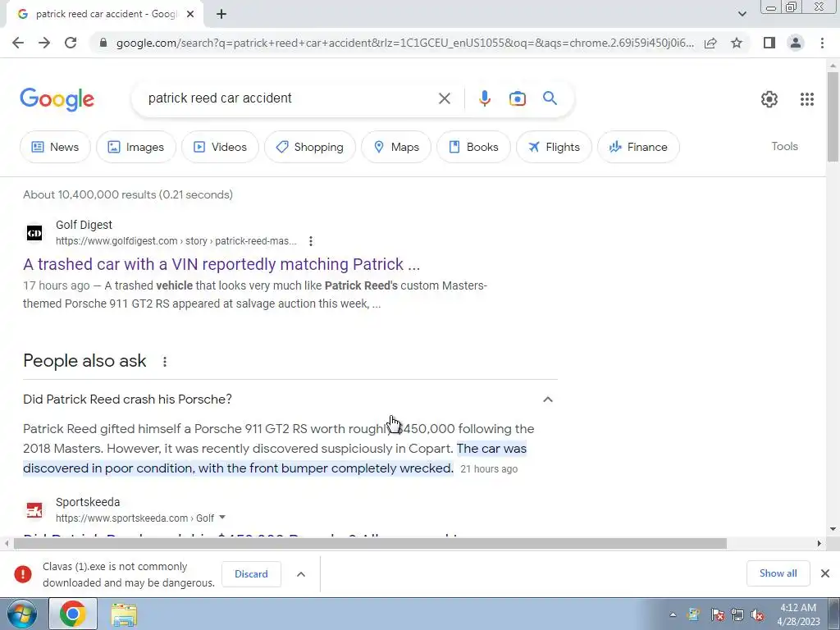Click the scroll-down arrow of vertical scrollbar
840x630 pixels.
pyautogui.click(x=833, y=529)
